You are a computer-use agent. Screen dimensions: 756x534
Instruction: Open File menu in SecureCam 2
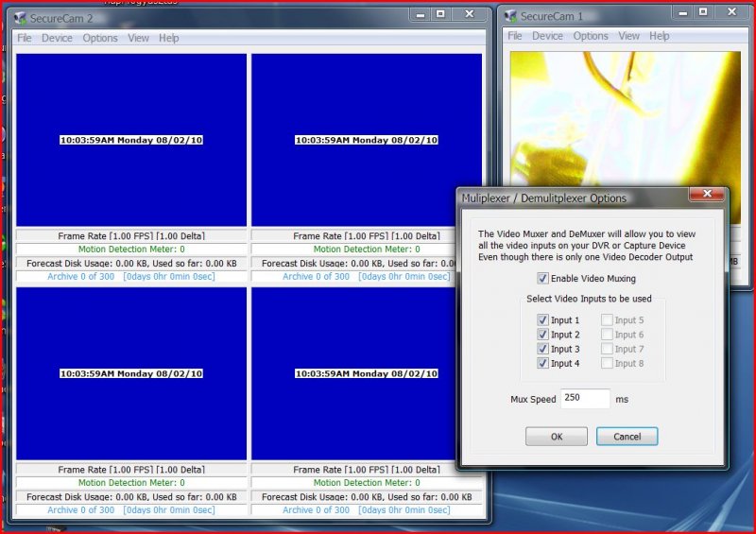point(25,38)
